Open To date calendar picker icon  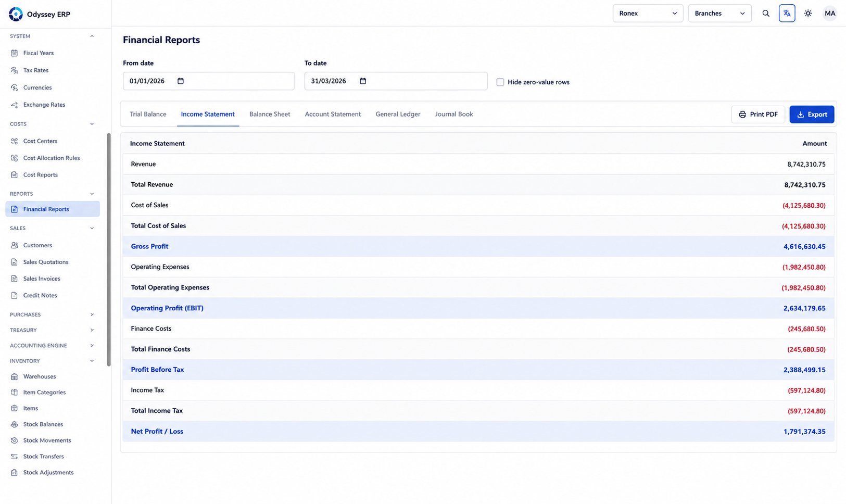(x=363, y=81)
